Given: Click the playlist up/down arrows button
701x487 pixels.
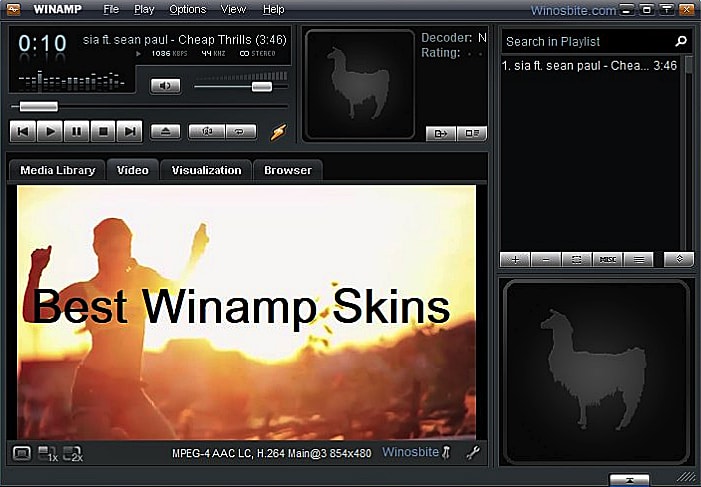Looking at the screenshot, I should (679, 260).
